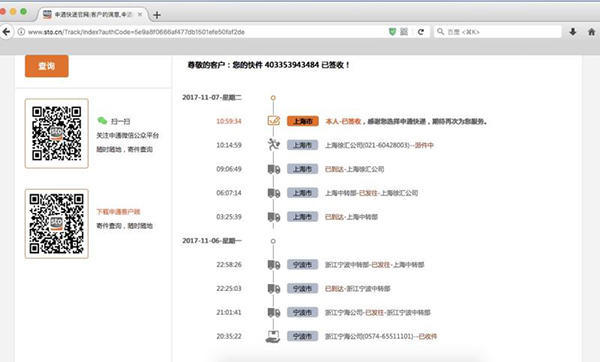This screenshot has height=362, width=600.
Task: Click the browser search box
Action: [497, 32]
